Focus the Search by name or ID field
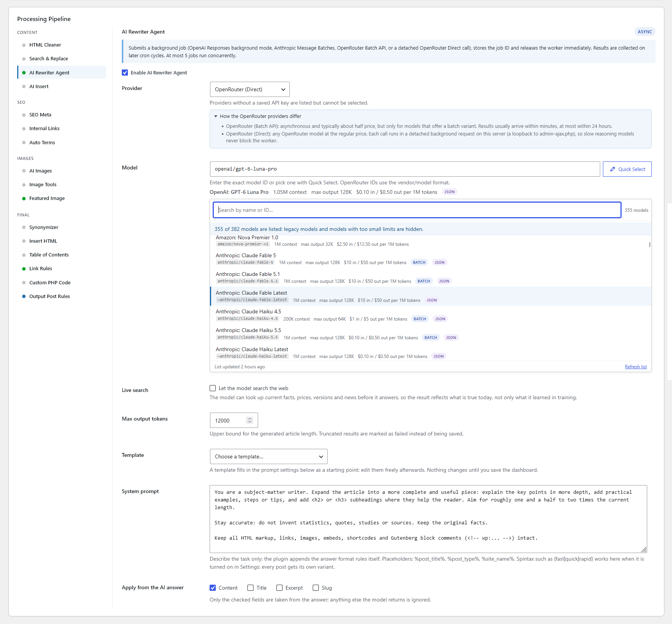The width and height of the screenshot is (672, 624). coord(417,210)
